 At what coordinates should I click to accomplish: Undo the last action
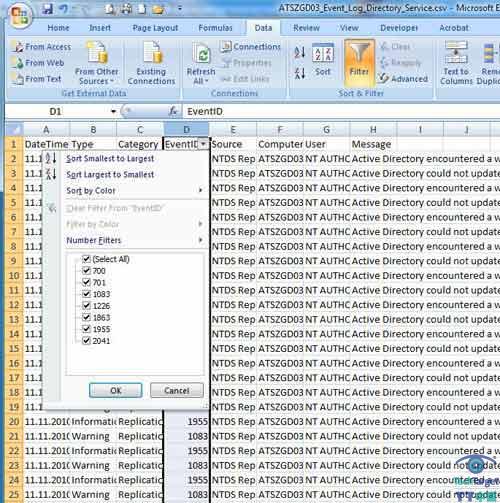coord(63,9)
